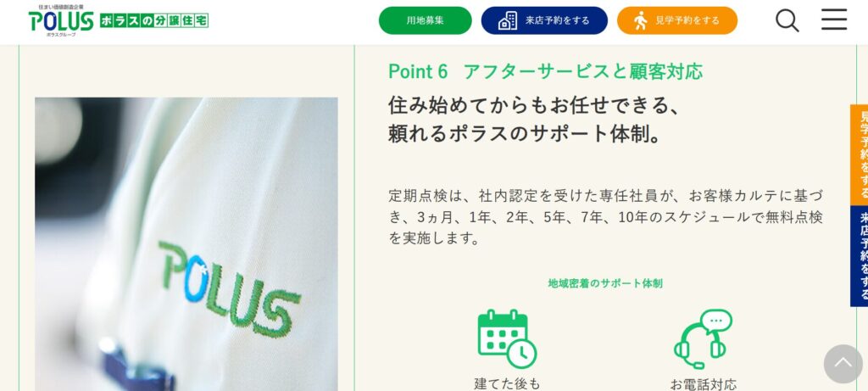Click the 用地募集 green button

[x=426, y=20]
